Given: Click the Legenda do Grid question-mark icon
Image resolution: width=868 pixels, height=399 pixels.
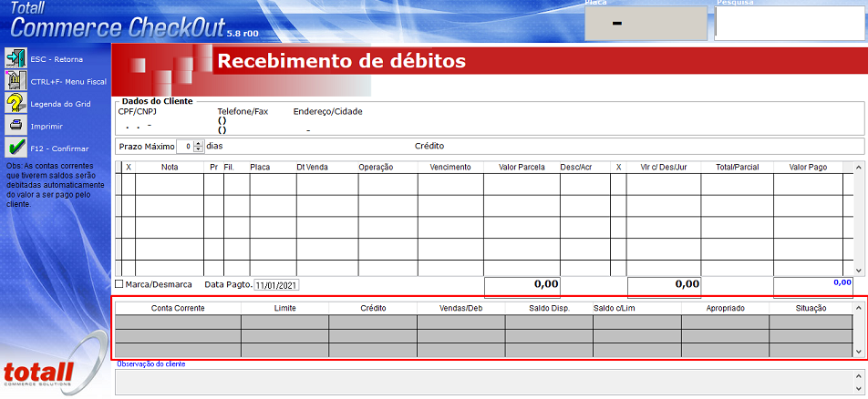Looking at the screenshot, I should tap(15, 104).
